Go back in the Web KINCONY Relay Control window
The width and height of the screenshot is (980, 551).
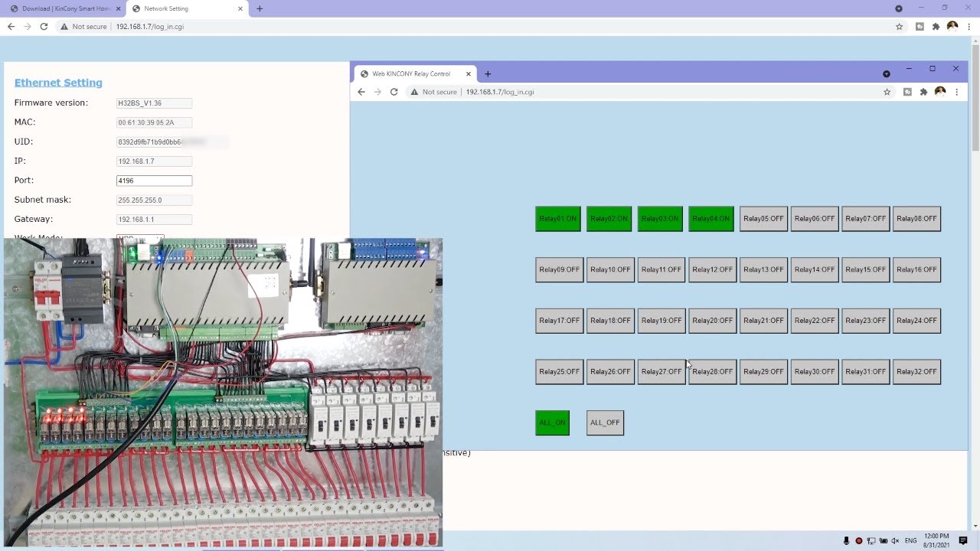tap(361, 92)
